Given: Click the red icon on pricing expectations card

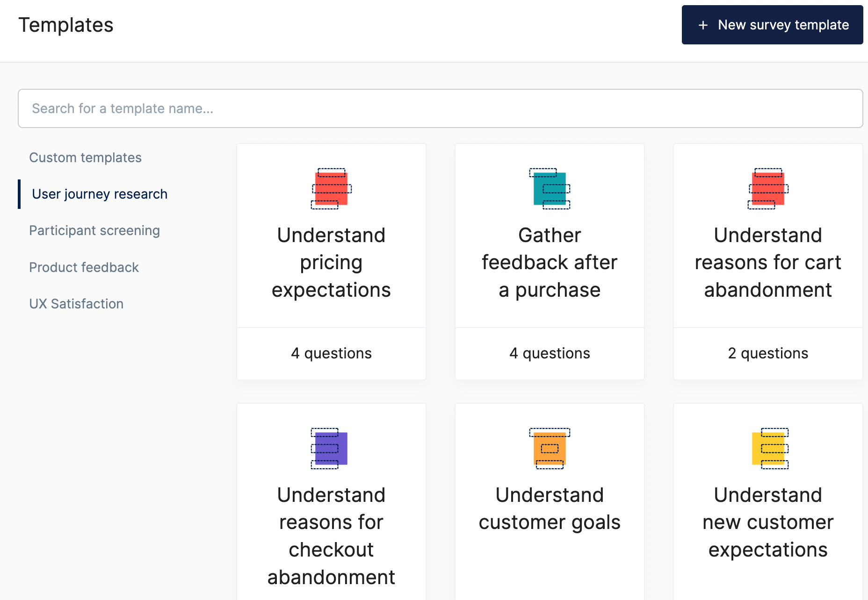Looking at the screenshot, I should click(x=332, y=189).
